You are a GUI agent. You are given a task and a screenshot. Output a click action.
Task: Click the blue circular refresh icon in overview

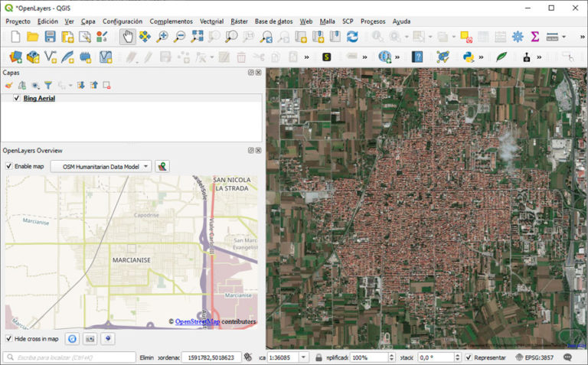(72, 339)
